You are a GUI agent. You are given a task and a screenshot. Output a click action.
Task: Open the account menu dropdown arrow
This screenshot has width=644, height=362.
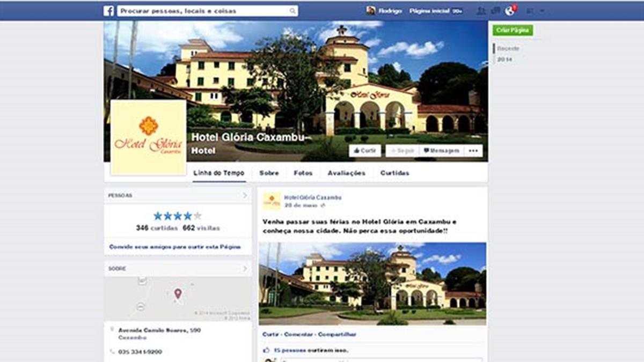(x=543, y=11)
